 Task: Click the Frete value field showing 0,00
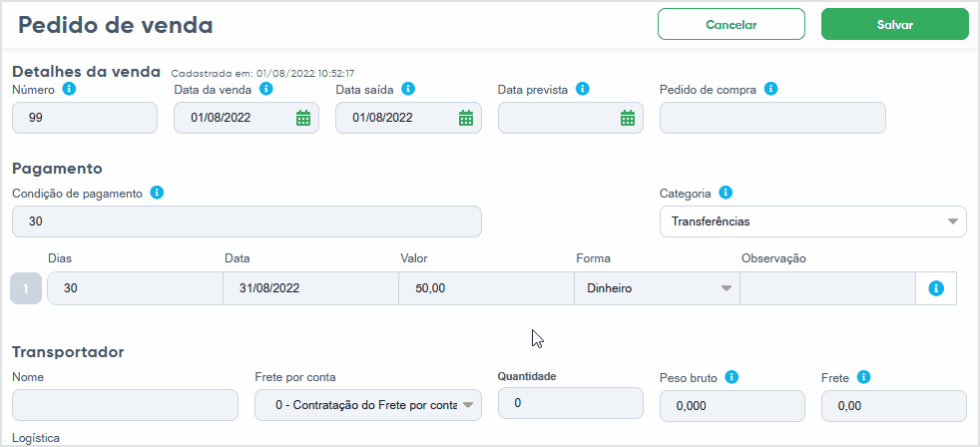pyautogui.click(x=894, y=406)
